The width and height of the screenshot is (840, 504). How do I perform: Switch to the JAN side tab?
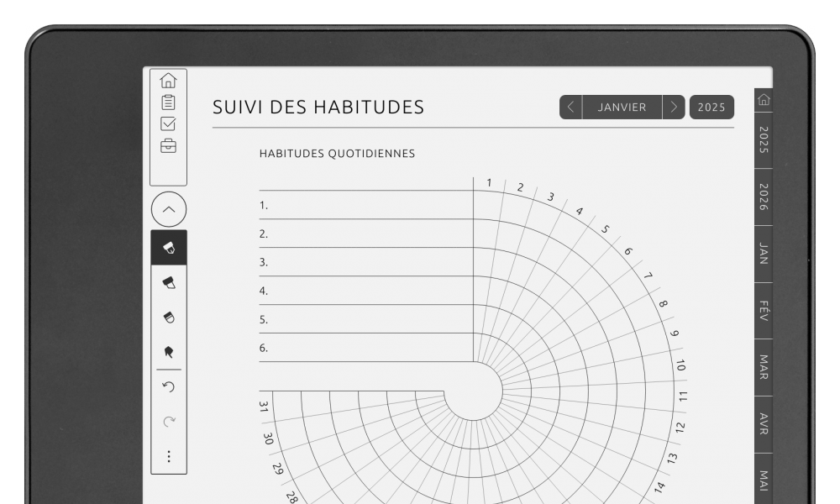click(764, 254)
